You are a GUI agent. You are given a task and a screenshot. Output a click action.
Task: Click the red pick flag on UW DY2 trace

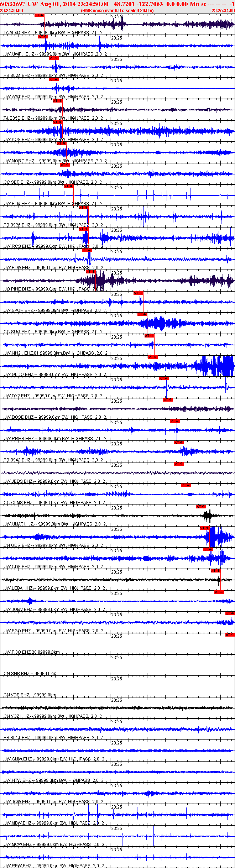pos(164,378)
